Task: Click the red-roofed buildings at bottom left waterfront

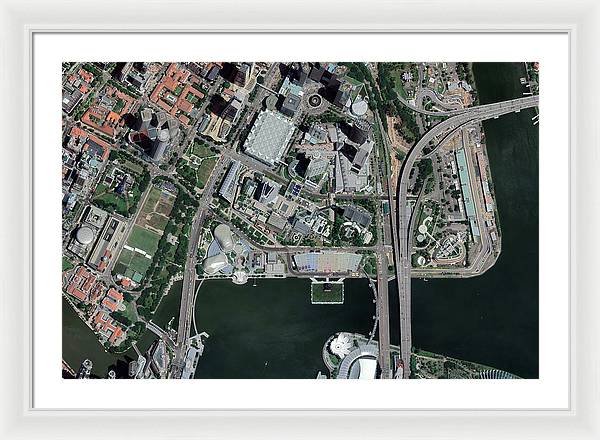Action: tap(95, 300)
